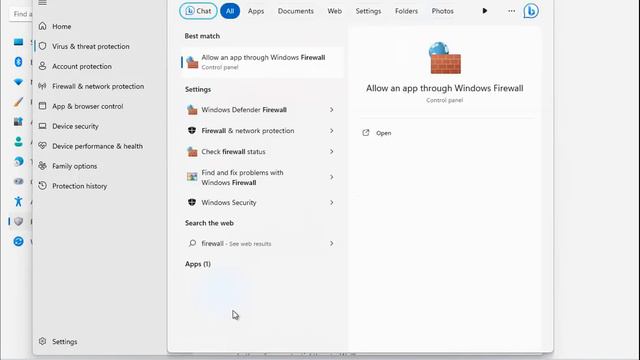The height and width of the screenshot is (360, 640).
Task: Toggle the hamburger navigation menu
Action: coord(42,3)
